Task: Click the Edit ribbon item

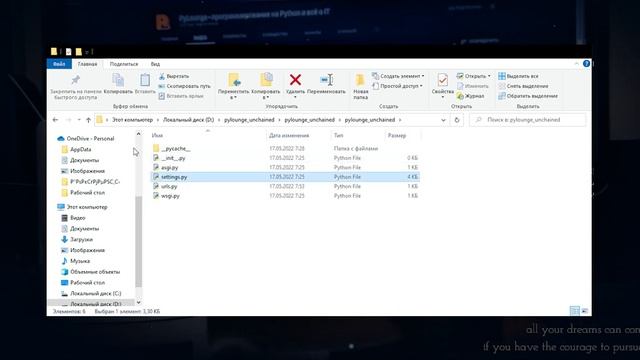Action: (x=472, y=86)
